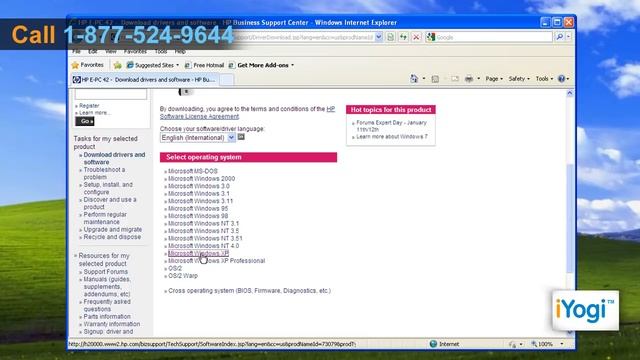Open Warranty information link
The width and height of the screenshot is (640, 360).
coord(111,324)
